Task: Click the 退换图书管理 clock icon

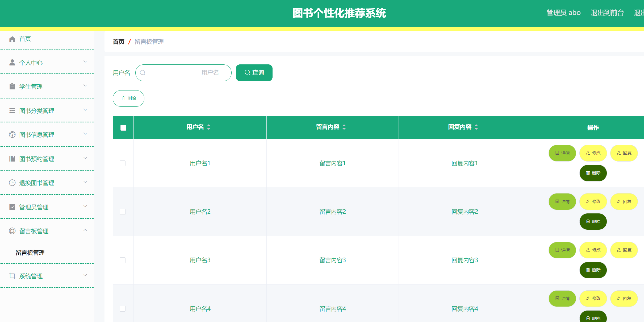Action: coord(12,183)
